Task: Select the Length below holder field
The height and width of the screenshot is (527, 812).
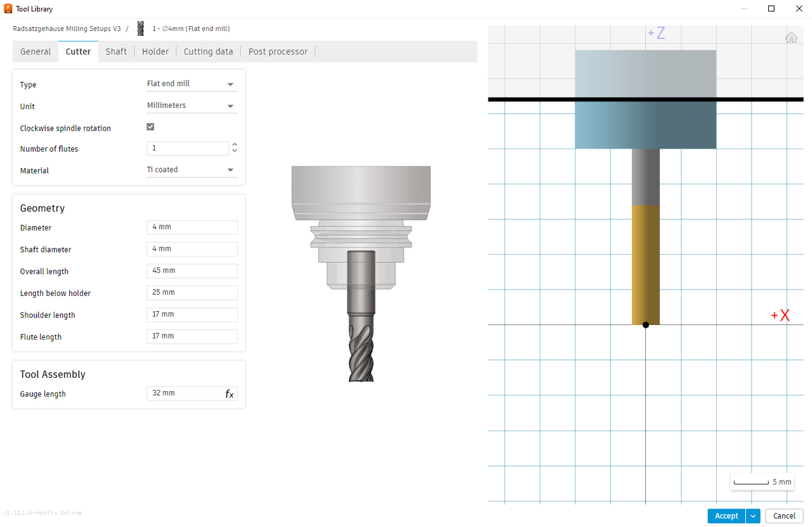Action: click(192, 293)
